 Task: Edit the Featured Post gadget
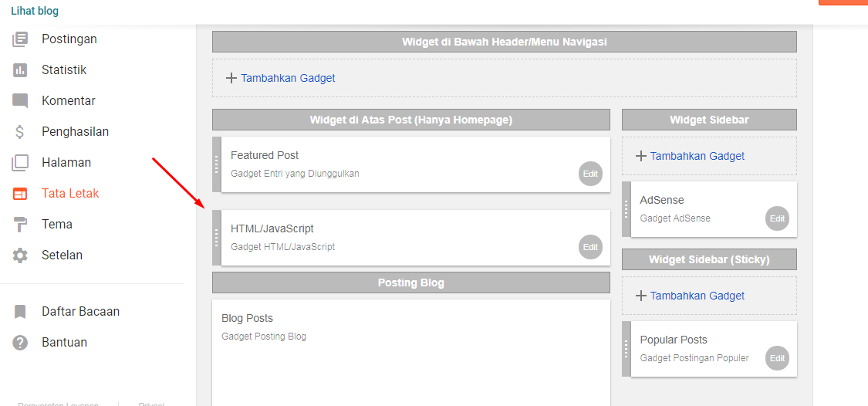coord(590,174)
